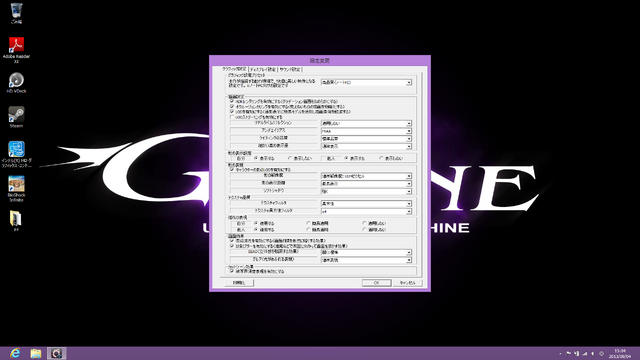
Task: Open the volume speaker tray icon
Action: 593,353
